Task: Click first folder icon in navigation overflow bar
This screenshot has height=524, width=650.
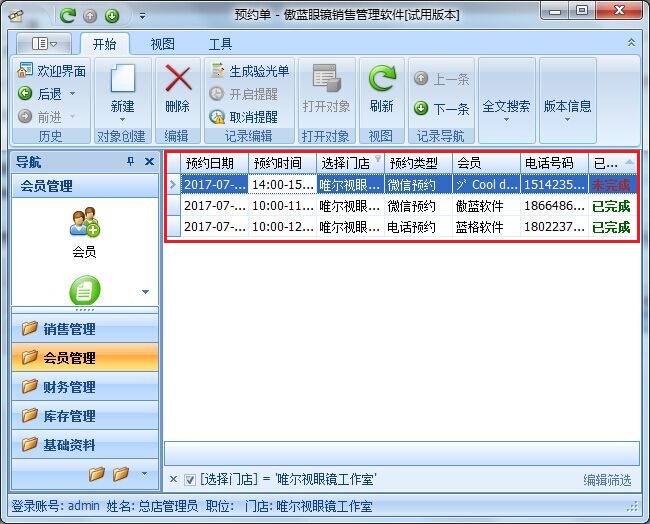Action: (x=97, y=473)
